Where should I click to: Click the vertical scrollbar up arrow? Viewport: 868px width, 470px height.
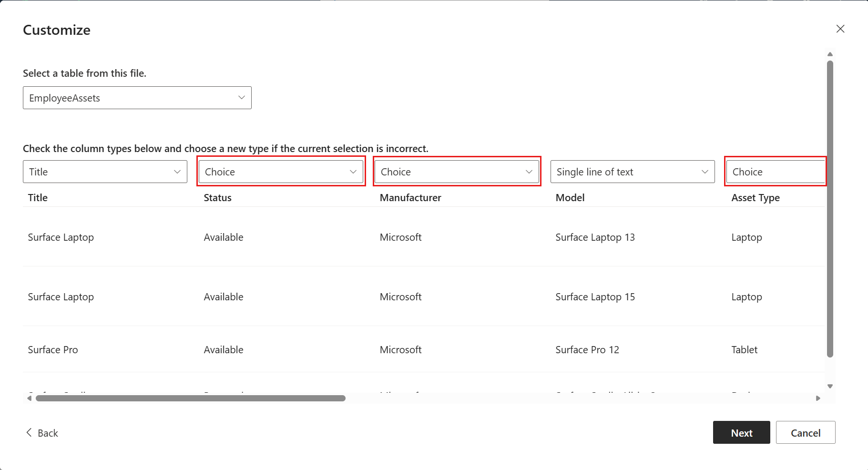pos(830,54)
